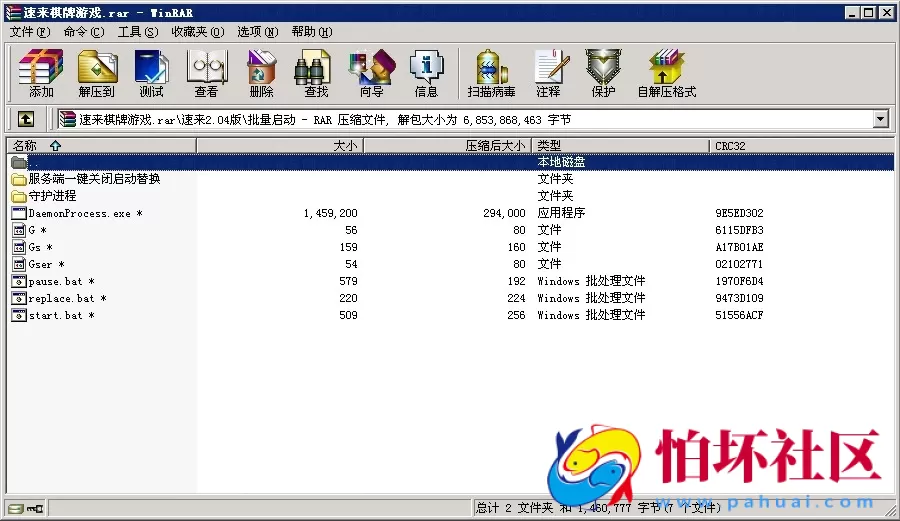Click CRC32 value 1970F6D4
This screenshot has width=900, height=521.
tap(739, 282)
